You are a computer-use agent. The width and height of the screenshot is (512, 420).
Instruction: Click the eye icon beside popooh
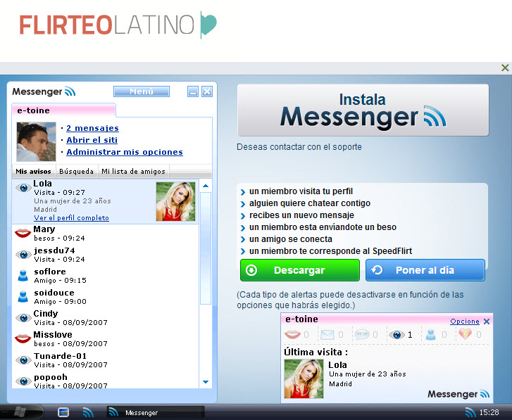tap(23, 381)
